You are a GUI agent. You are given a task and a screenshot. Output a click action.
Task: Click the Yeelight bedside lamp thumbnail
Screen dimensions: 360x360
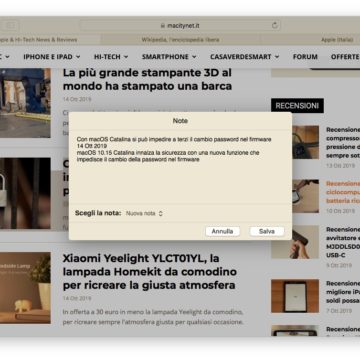[25, 288]
